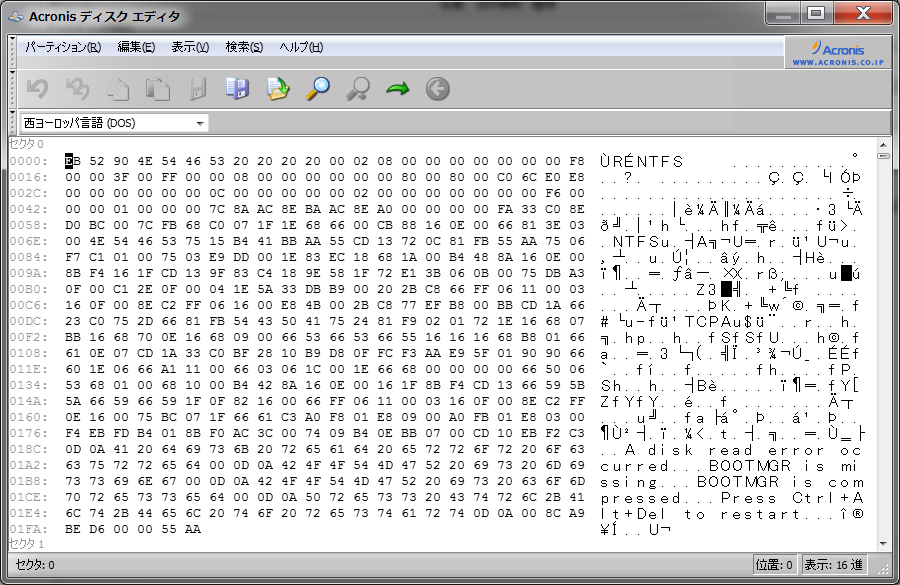Click the offset label 018C:

pos(29,449)
